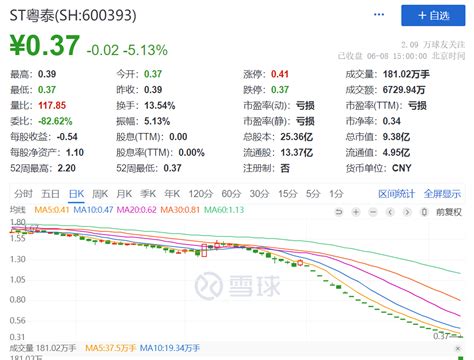Click the candlestick style icon beside 前复权

(424, 212)
